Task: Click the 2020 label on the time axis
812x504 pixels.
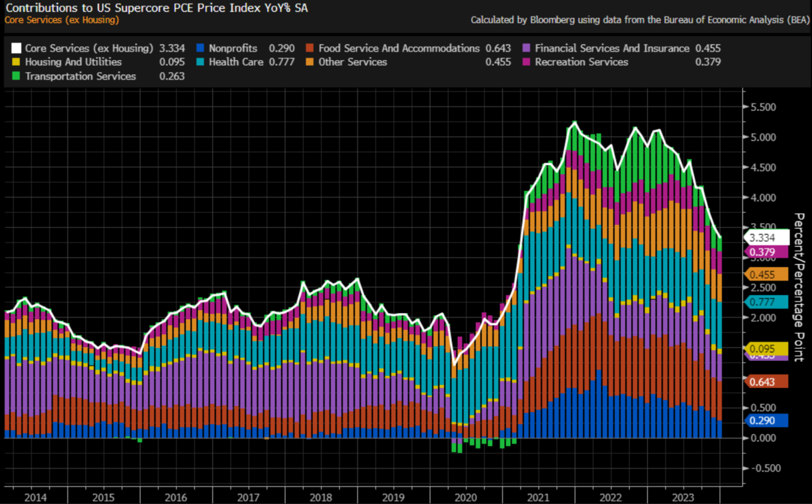Action: pos(466,497)
